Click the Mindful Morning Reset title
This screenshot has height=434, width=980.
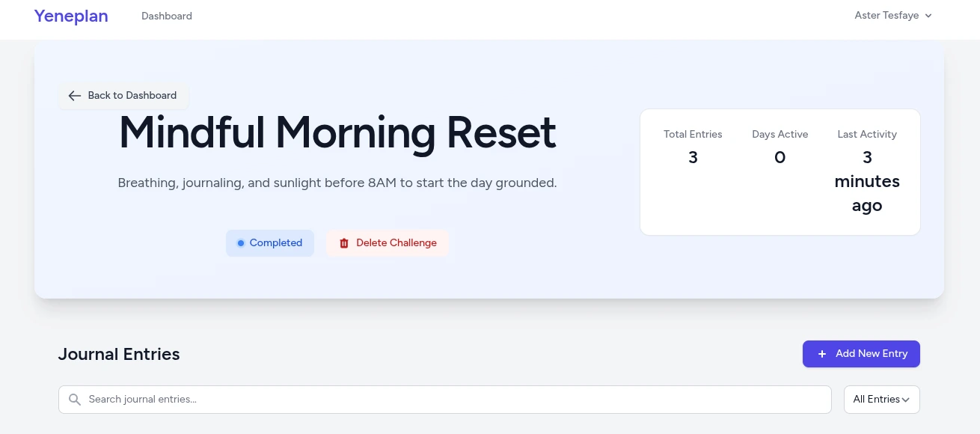[337, 132]
